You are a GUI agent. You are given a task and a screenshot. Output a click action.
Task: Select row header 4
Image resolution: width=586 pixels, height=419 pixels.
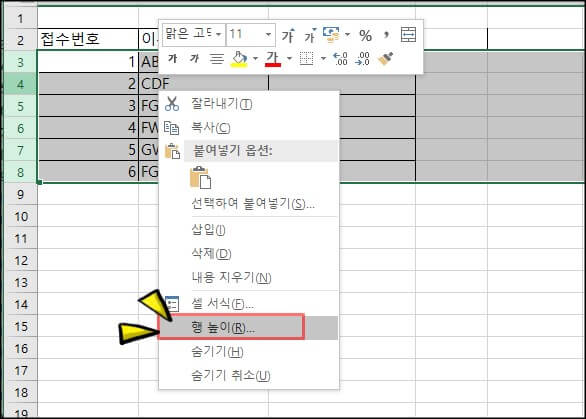21,84
